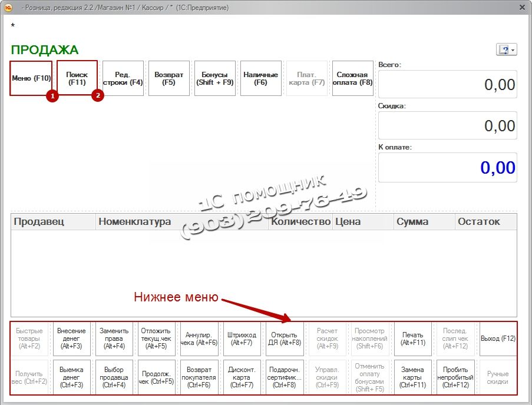Click the Выход (F12) button
The image size is (532, 405).
tap(498, 338)
